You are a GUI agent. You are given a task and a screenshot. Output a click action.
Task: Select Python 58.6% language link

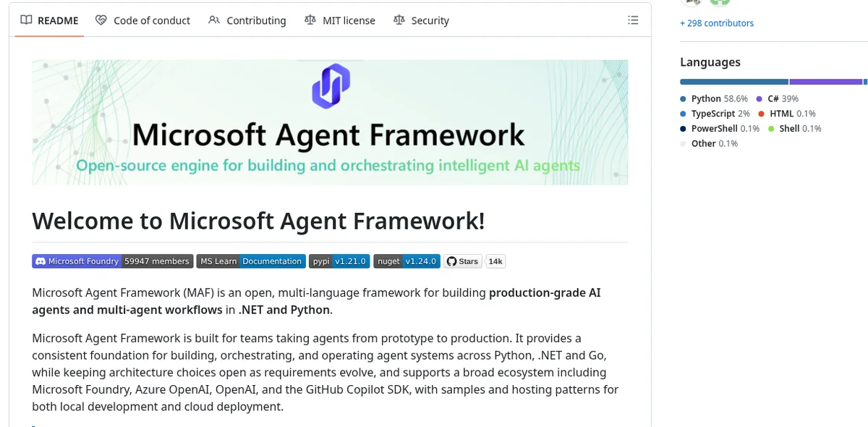click(x=714, y=98)
